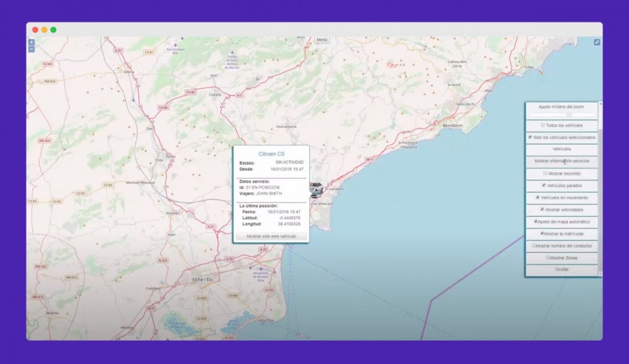Open the Menú button on the map
629x364 pixels.
point(321,40)
